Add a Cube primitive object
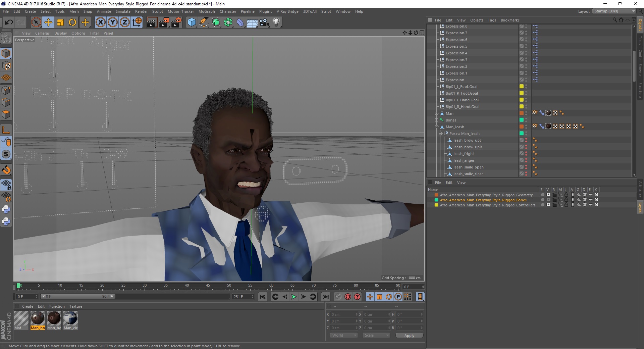Screen dimensions: 644x349 point(192,22)
